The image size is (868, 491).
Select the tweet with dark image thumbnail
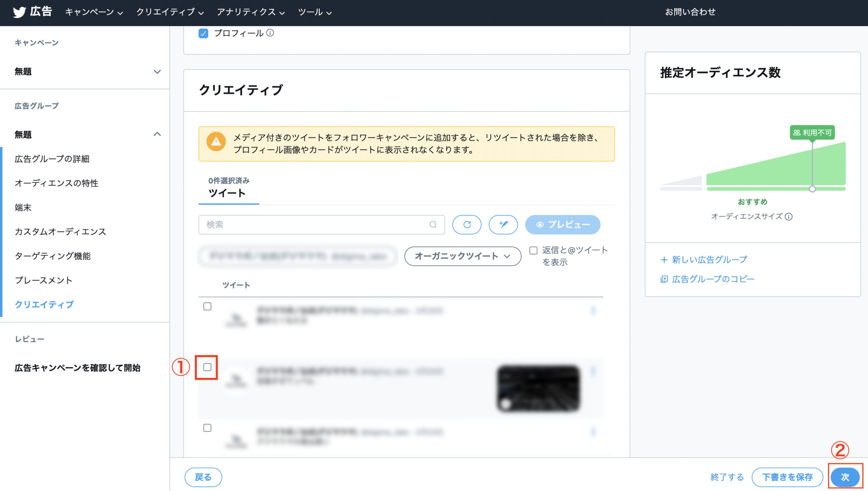(x=207, y=367)
